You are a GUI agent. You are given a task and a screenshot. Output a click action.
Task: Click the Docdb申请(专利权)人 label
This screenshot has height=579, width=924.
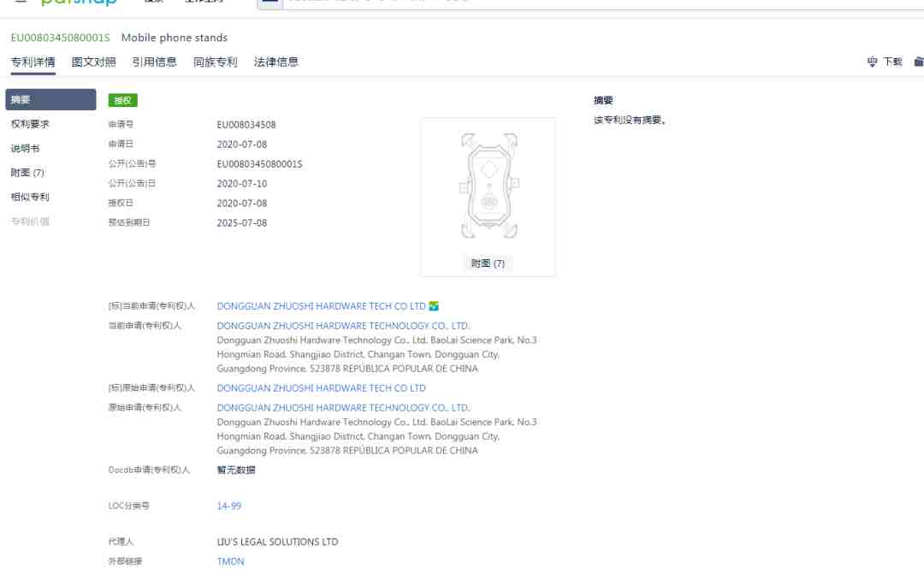click(149, 470)
